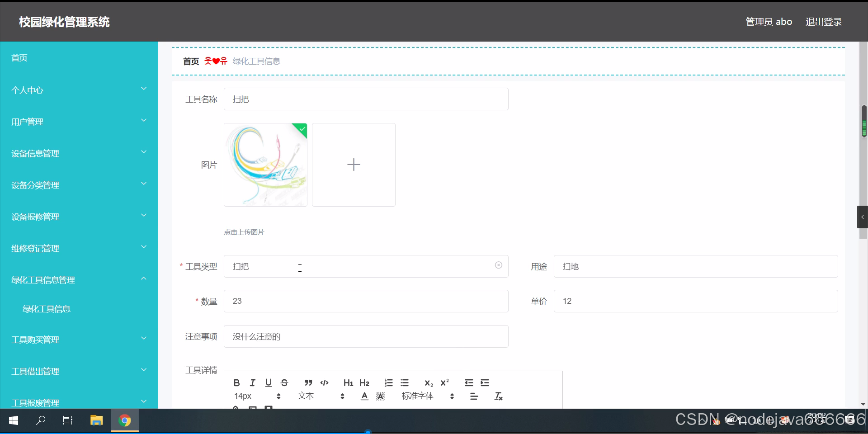
Task: Click 首页 breadcrumb link
Action: pyautogui.click(x=191, y=61)
